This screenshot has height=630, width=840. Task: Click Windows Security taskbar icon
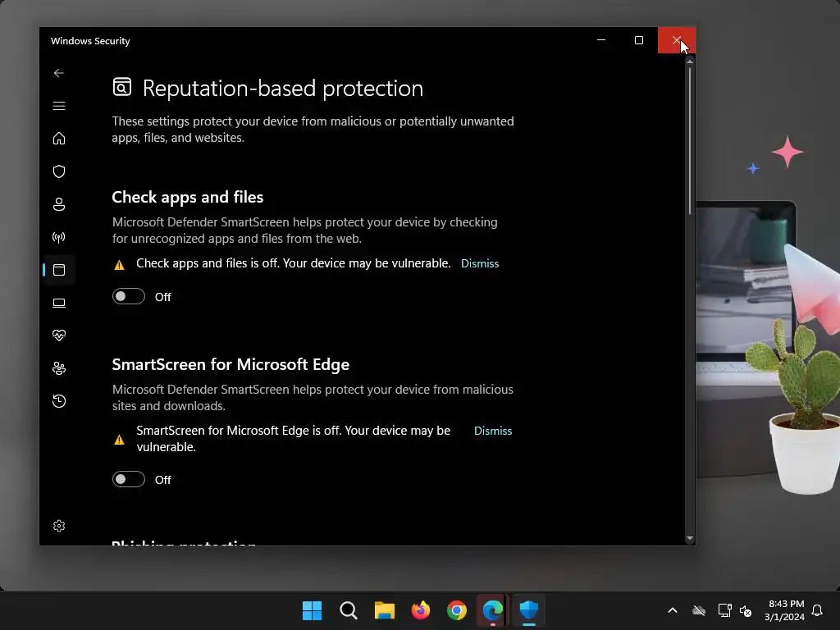529,610
